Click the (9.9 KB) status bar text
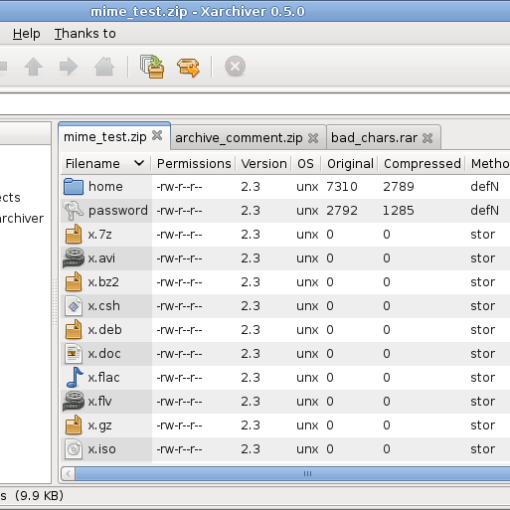The width and height of the screenshot is (510, 510). [39, 496]
